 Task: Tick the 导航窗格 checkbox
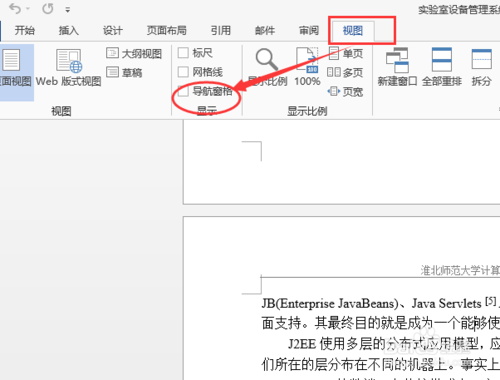click(x=183, y=91)
